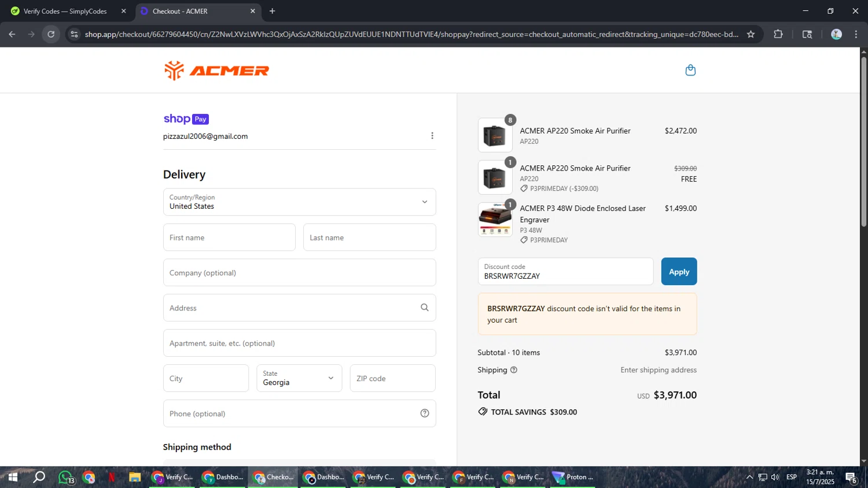The width and height of the screenshot is (868, 488).
Task: Click the Apartment, suite, etc. field
Action: point(299,343)
